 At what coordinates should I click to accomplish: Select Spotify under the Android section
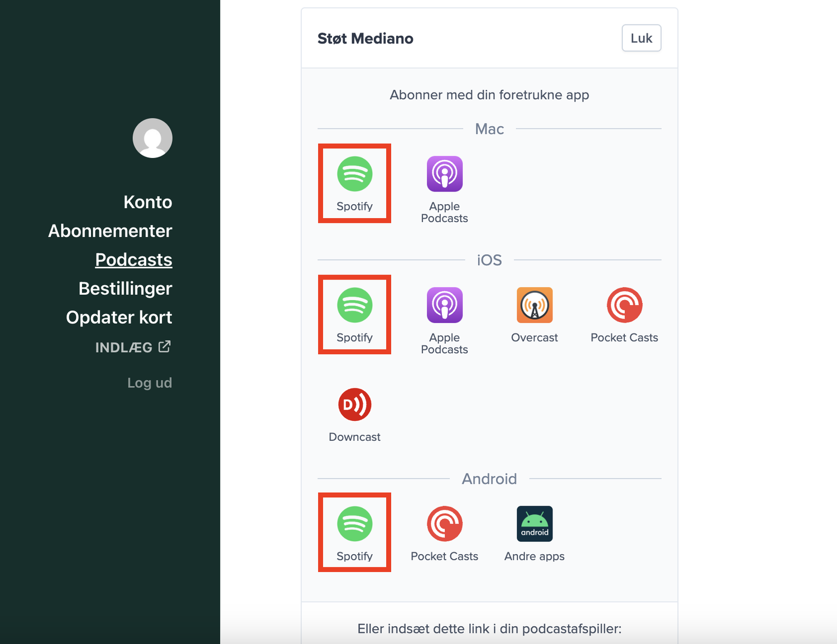coord(354,532)
